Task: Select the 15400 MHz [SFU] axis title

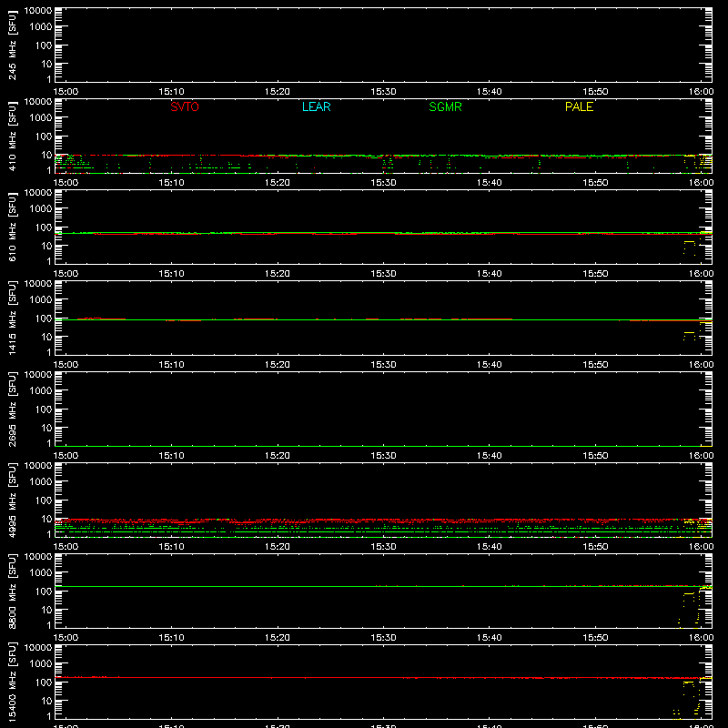Action: tap(13, 682)
